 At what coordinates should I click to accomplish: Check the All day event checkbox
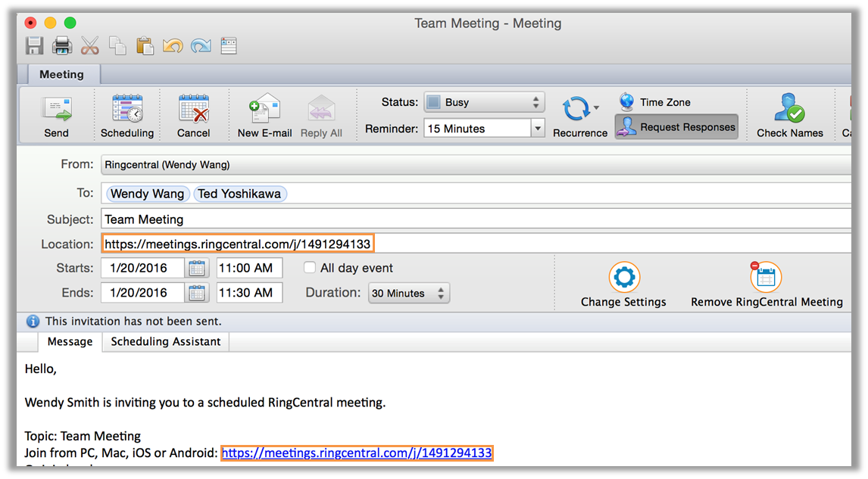(310, 268)
